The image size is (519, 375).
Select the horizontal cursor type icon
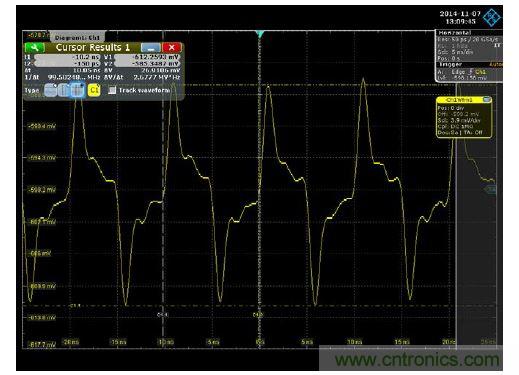click(x=50, y=90)
